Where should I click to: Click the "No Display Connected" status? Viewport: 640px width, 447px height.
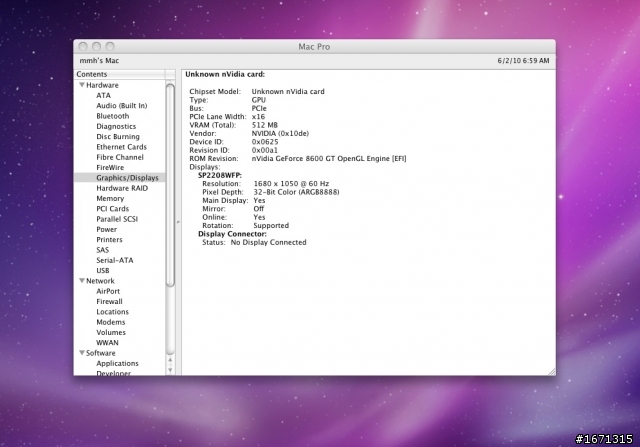tap(269, 242)
